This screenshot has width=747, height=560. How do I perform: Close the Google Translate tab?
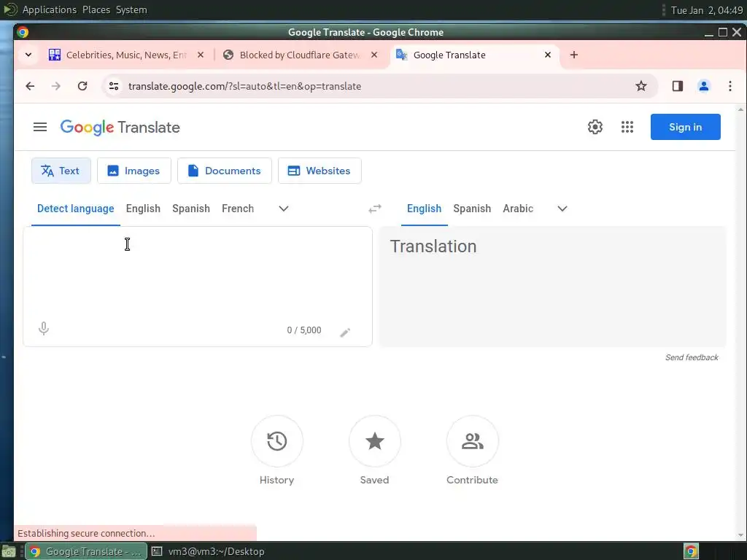click(548, 55)
